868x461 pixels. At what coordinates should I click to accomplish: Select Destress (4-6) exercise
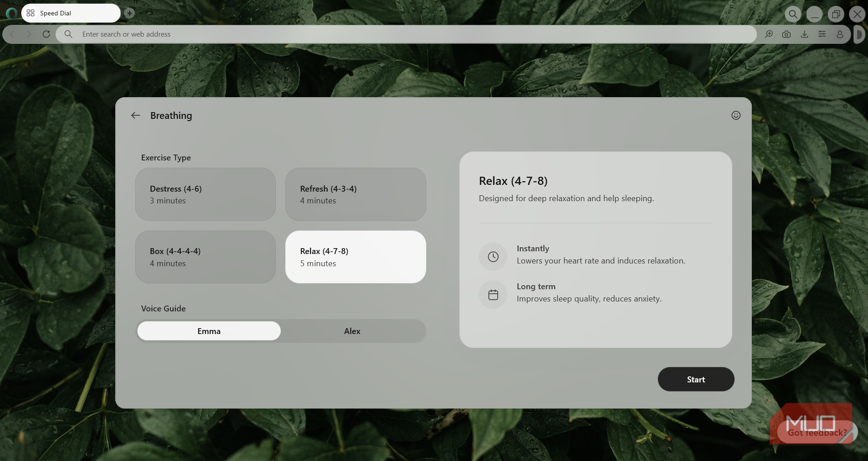click(x=205, y=194)
